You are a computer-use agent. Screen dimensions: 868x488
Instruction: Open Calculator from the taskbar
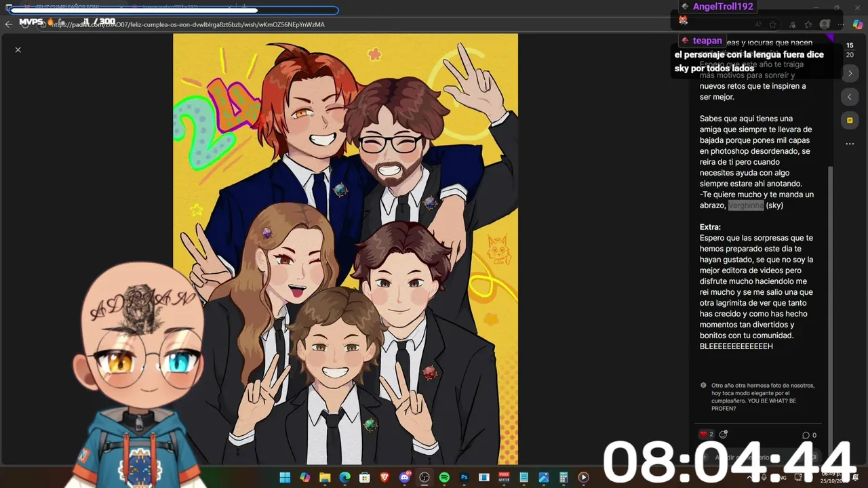click(x=564, y=477)
